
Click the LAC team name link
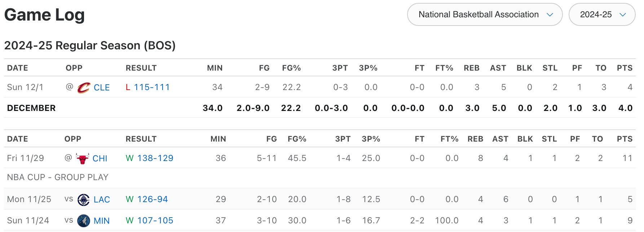(102, 200)
